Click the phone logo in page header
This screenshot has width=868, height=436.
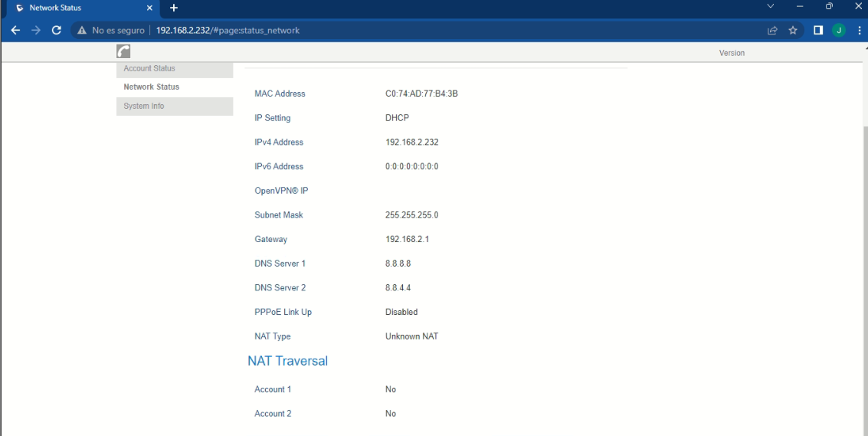[123, 51]
